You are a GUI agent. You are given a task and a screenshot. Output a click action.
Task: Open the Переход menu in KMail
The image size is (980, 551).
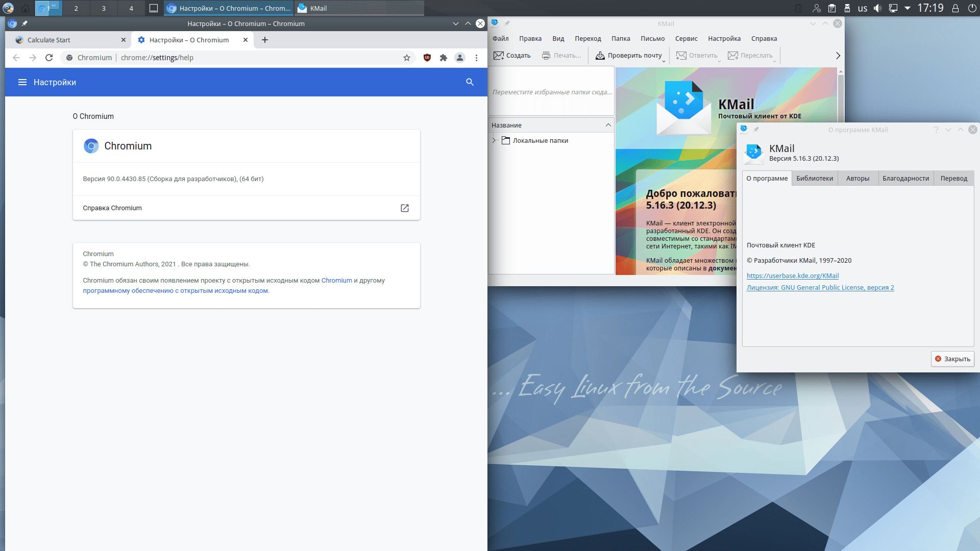point(588,39)
